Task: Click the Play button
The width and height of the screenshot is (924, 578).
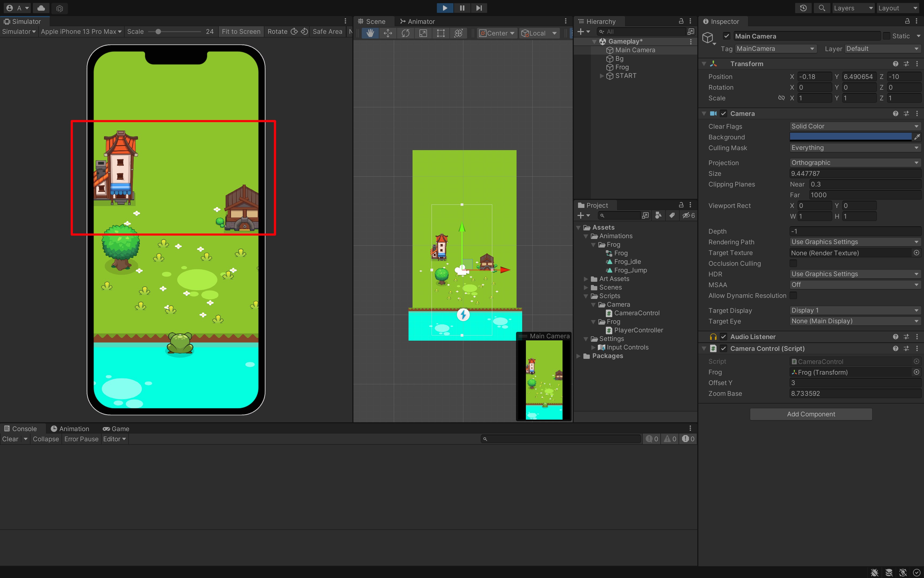Action: [x=445, y=8]
